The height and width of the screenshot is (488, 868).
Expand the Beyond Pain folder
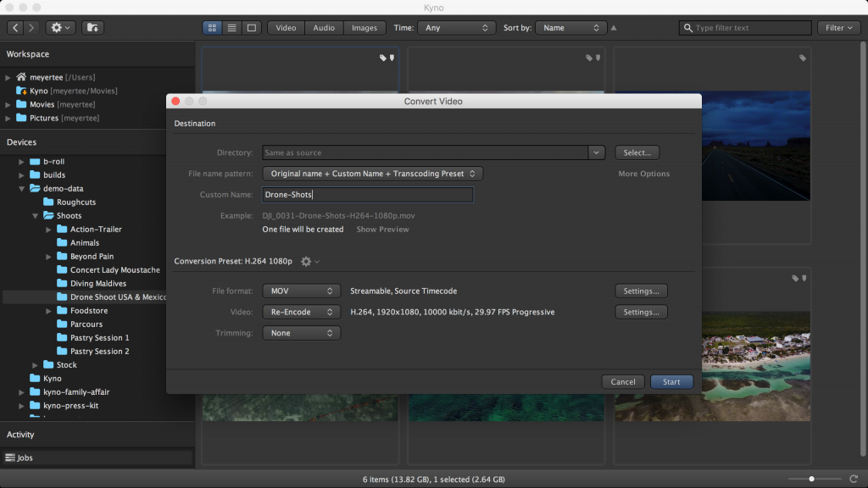[50, 256]
